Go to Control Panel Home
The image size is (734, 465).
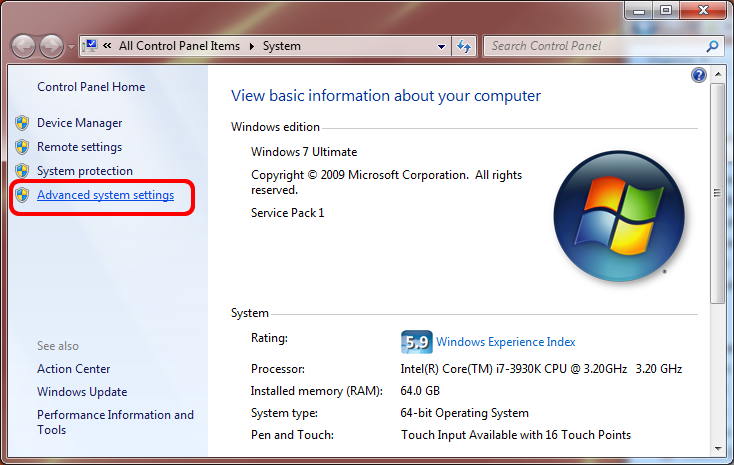[x=91, y=87]
